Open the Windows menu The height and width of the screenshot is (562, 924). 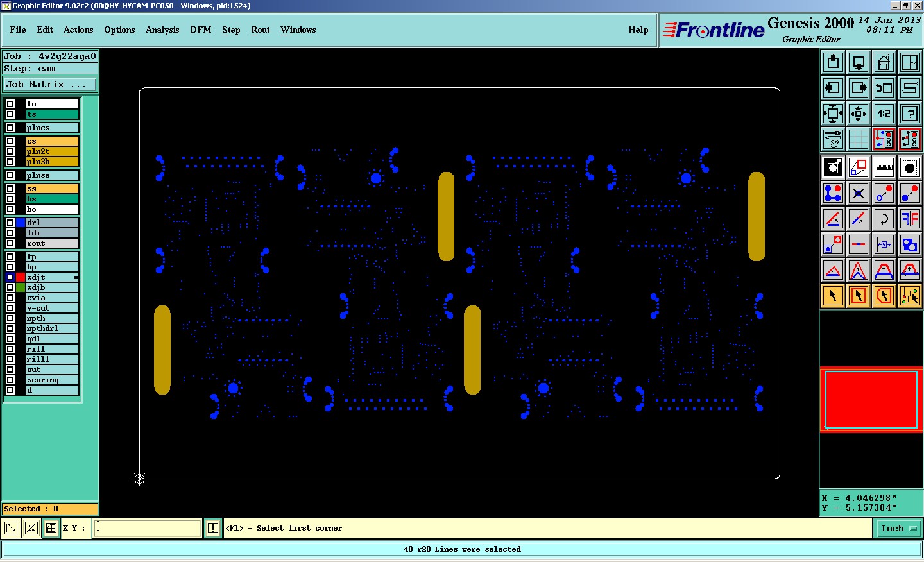pos(298,30)
